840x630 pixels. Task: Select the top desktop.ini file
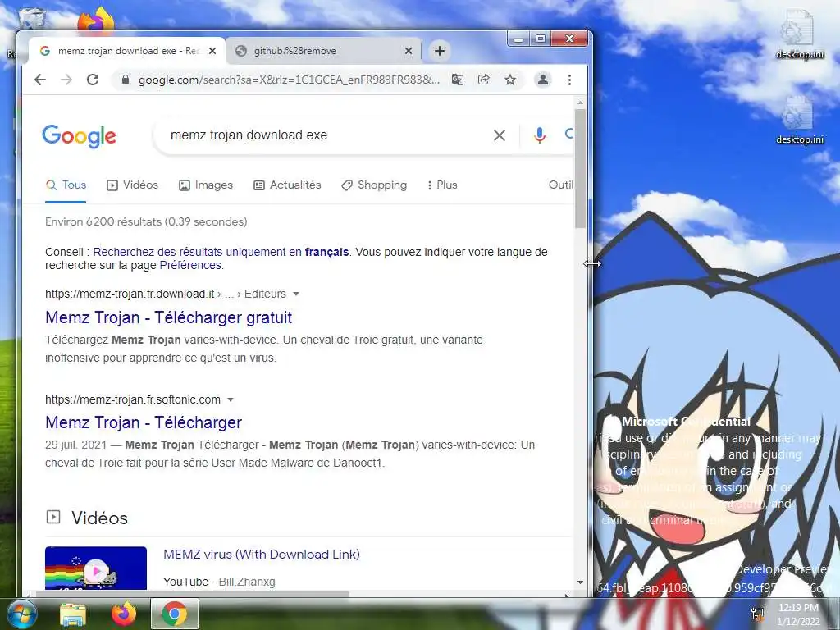[x=799, y=34]
